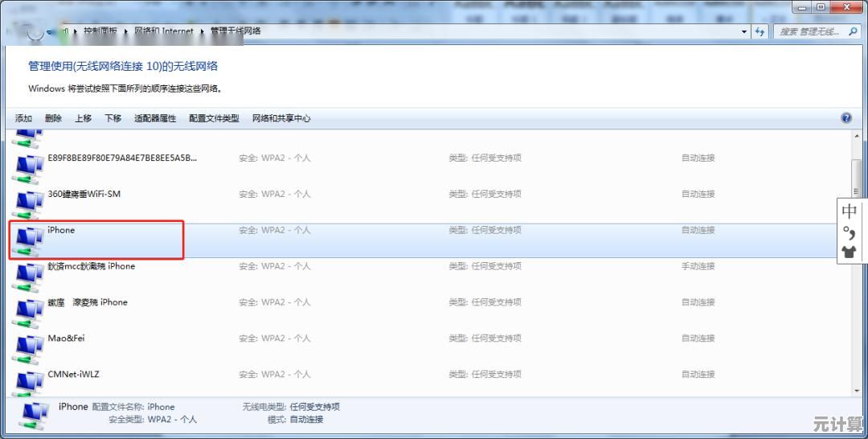Click the 360 WiFi-SM network icon
The image size is (868, 439).
30,204
